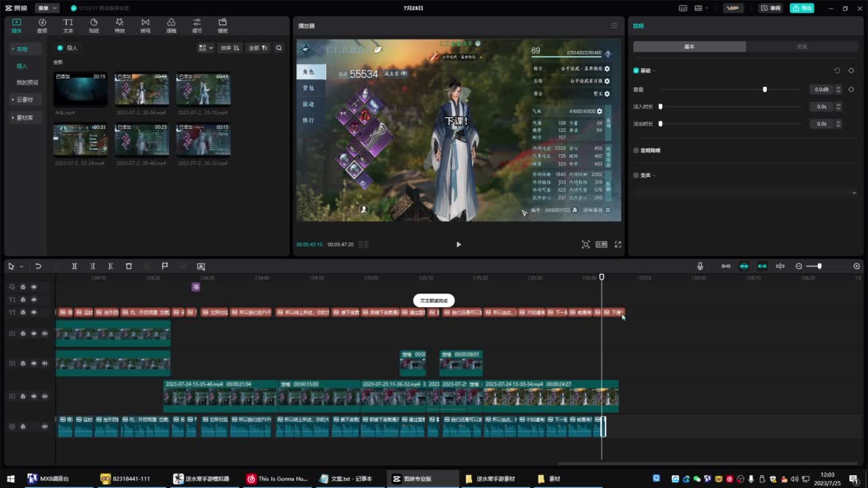Open the 滤镜 (Filters) library tab

pos(171,26)
